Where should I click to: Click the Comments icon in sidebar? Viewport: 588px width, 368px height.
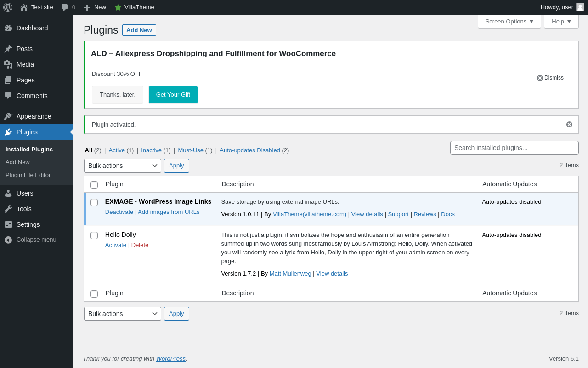(8, 96)
